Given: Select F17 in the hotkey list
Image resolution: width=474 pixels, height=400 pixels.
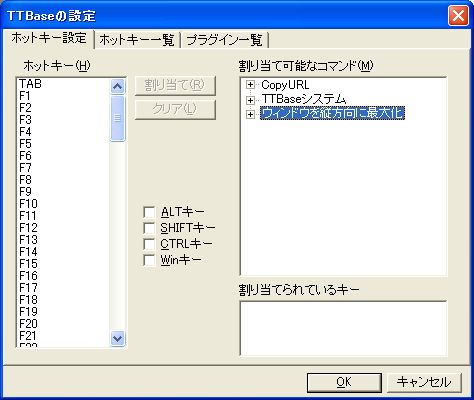Looking at the screenshot, I should tap(63, 288).
